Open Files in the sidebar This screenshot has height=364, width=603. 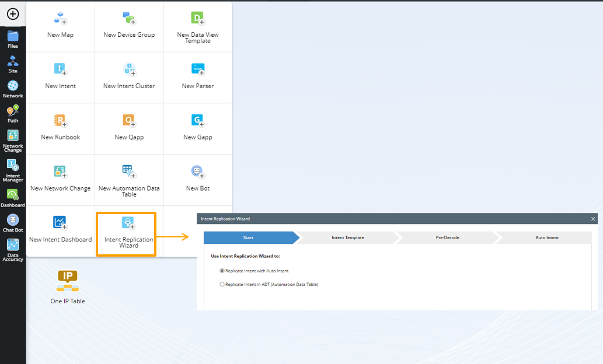[x=13, y=40]
